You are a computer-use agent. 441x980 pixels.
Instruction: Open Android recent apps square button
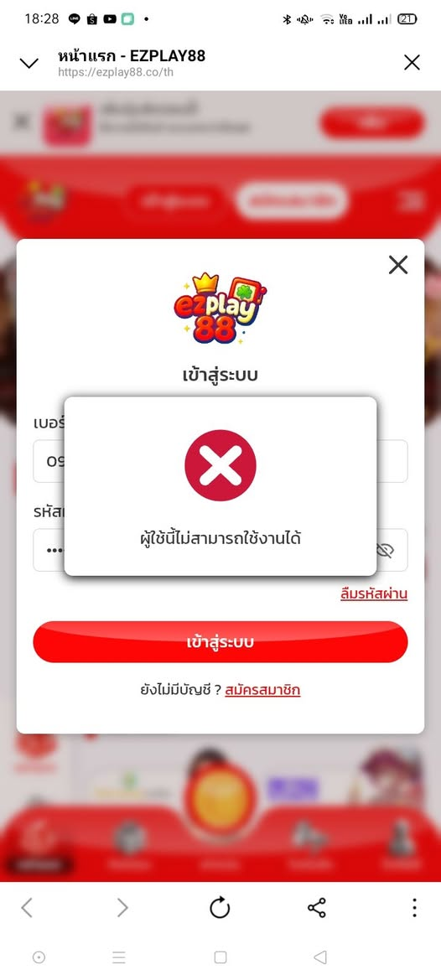point(220,957)
